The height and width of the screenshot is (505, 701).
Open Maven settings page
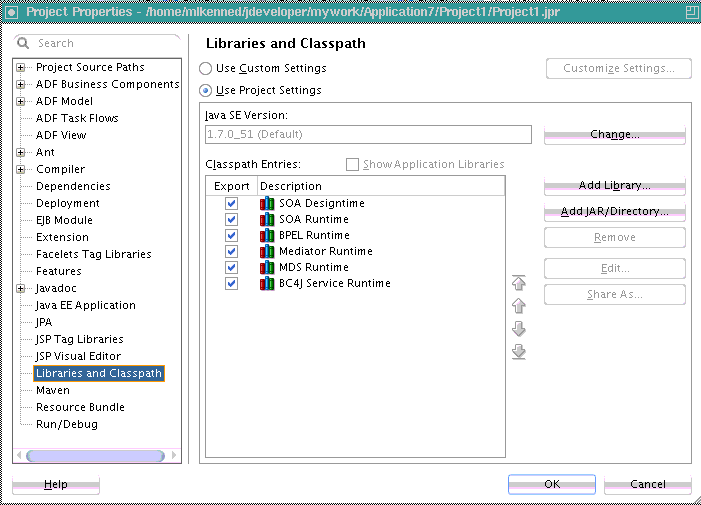pos(53,390)
